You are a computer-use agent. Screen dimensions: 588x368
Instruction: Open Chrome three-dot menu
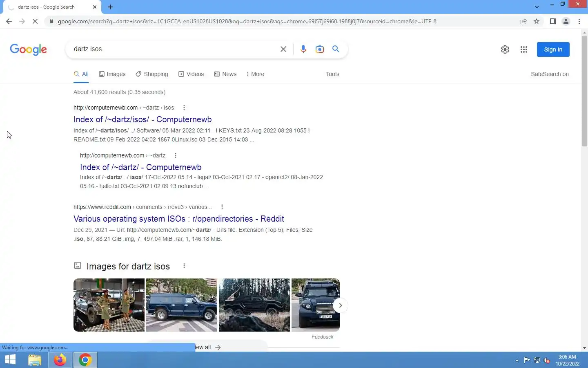(x=579, y=21)
